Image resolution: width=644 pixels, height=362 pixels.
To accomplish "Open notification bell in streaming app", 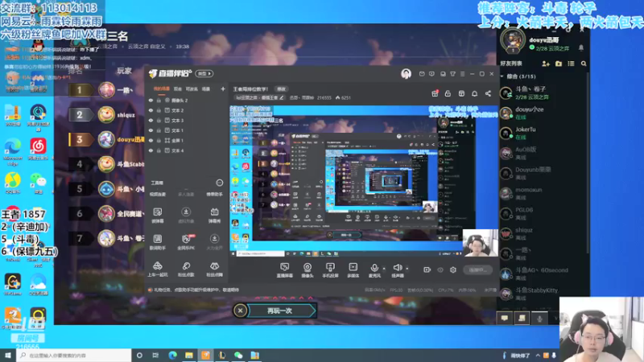I will (x=474, y=93).
